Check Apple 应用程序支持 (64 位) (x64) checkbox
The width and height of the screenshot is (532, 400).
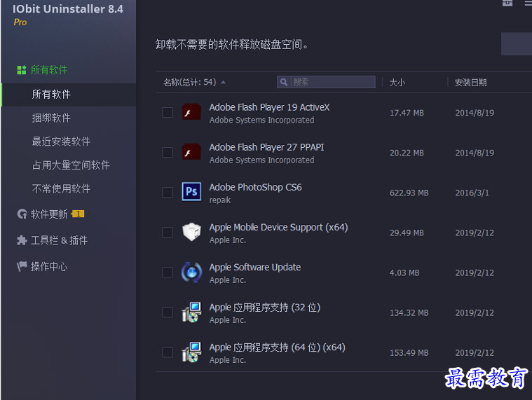tap(168, 352)
